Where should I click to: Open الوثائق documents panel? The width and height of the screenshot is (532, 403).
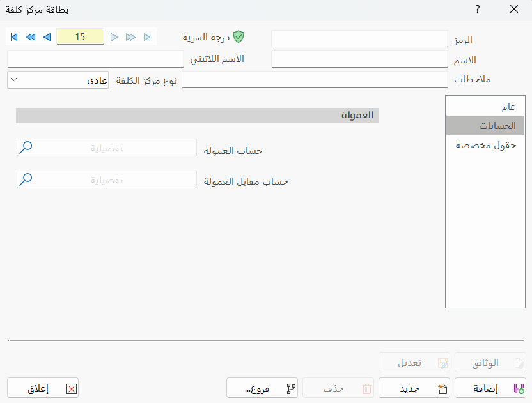pos(490,362)
